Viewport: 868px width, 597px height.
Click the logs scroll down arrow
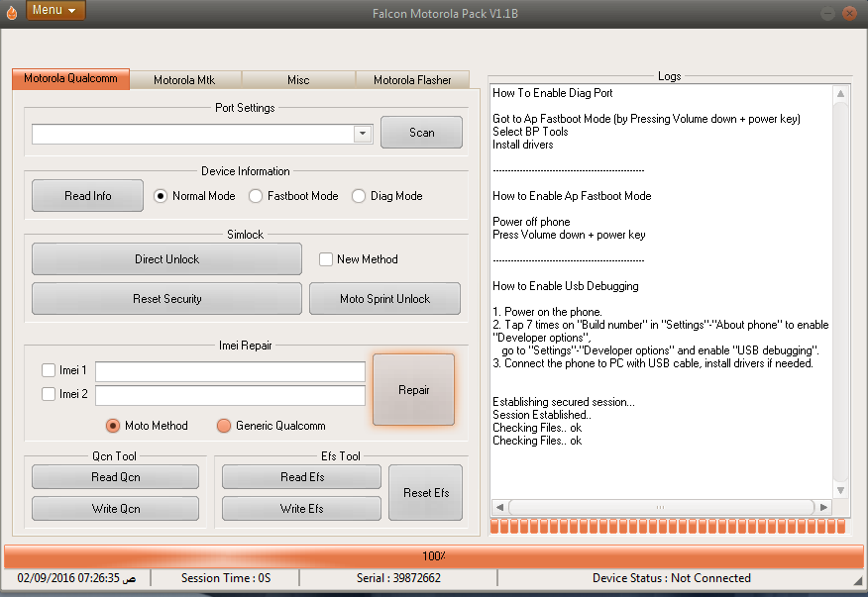840,491
